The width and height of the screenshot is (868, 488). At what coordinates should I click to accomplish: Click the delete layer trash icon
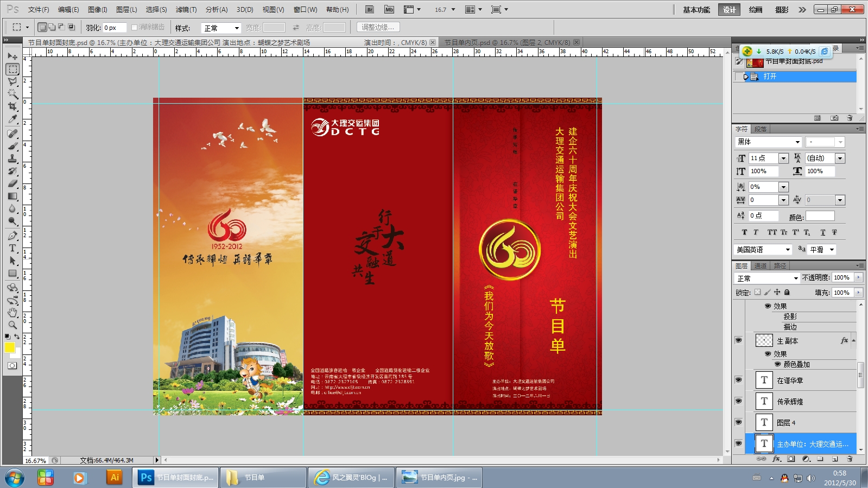850,459
